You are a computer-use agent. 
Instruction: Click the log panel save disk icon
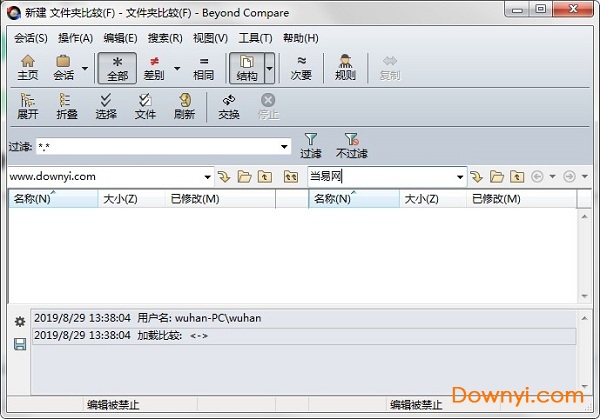(x=20, y=344)
